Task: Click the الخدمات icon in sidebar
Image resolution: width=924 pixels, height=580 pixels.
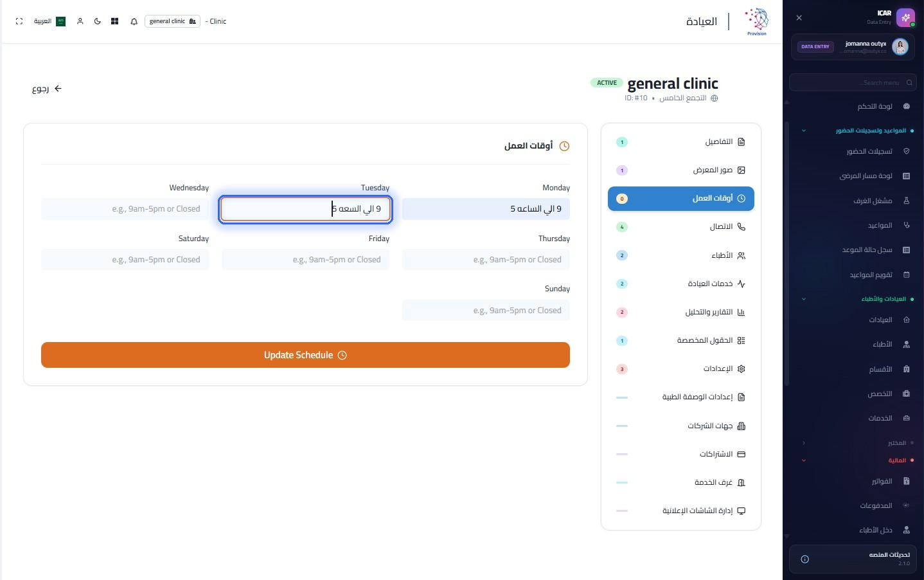Action: (x=906, y=418)
